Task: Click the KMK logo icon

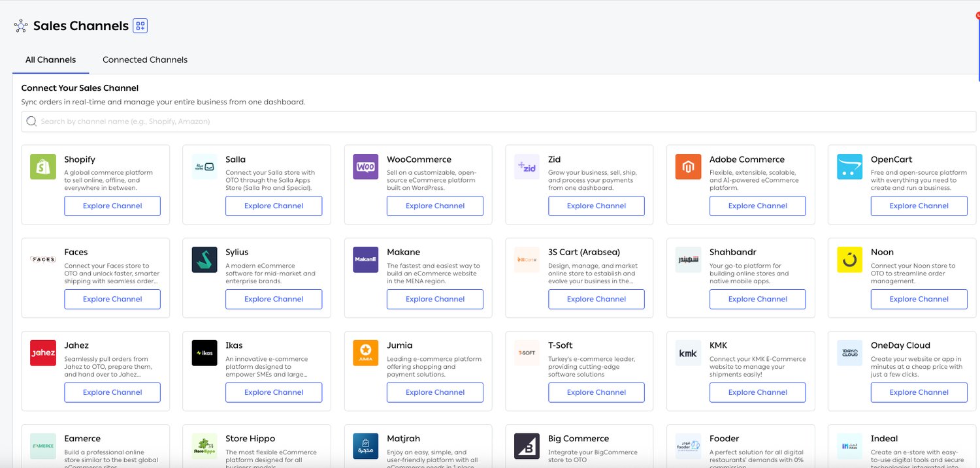Action: (689, 353)
